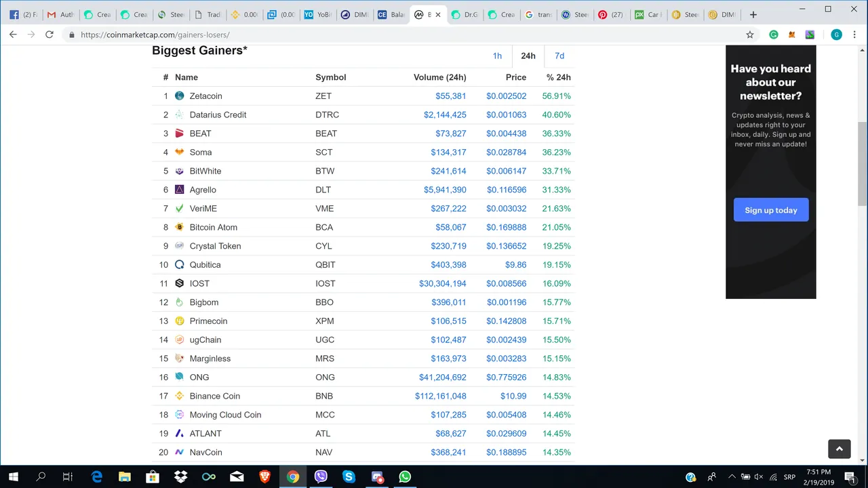Close the active CoinMarketCap tab
868x488 pixels.
438,14
